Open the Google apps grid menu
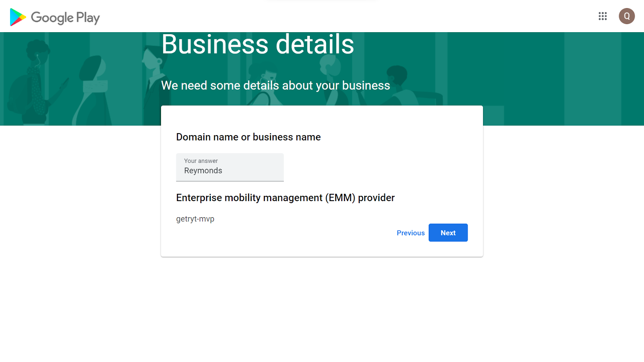Image resolution: width=644 pixels, height=362 pixels. click(x=603, y=16)
